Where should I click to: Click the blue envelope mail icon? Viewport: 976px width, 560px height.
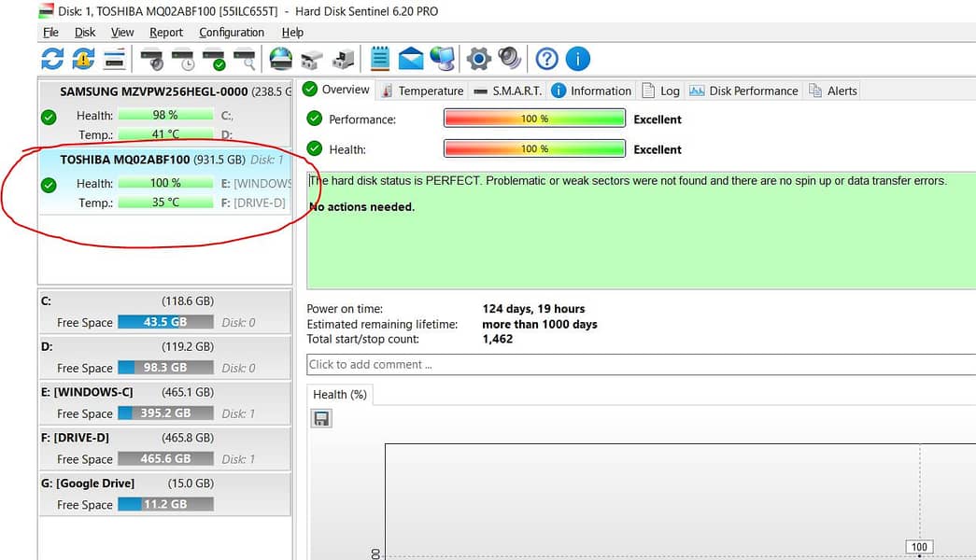(x=411, y=59)
